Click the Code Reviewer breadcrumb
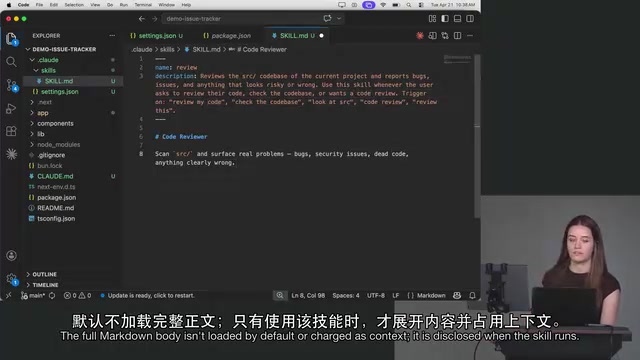Screen dimensions: 640x360 [261, 49]
